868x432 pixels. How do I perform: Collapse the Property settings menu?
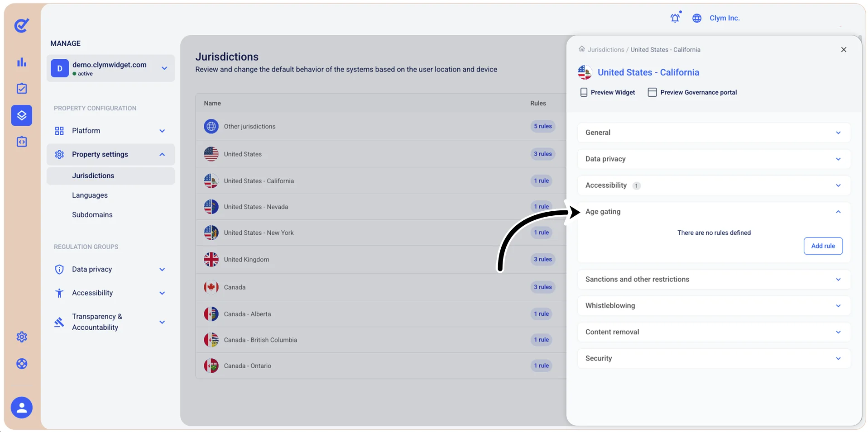110,154
